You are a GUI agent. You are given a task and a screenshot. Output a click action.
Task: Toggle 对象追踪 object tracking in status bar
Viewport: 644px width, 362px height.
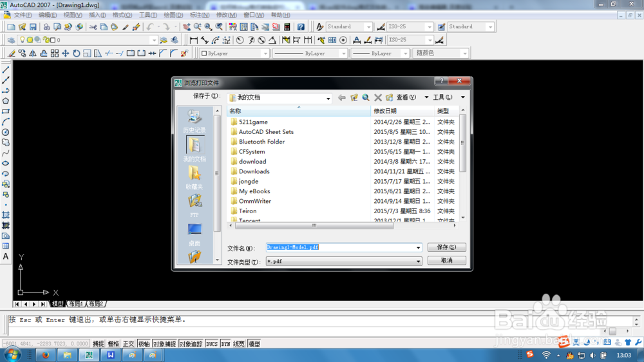[x=191, y=344]
